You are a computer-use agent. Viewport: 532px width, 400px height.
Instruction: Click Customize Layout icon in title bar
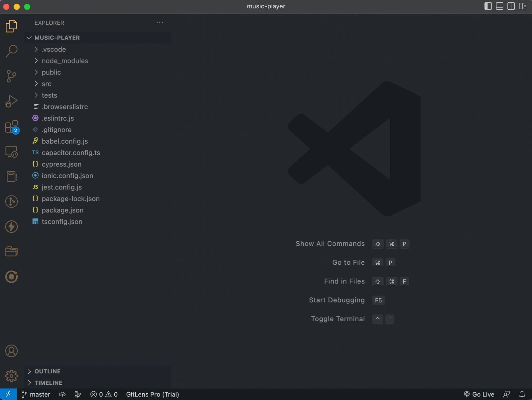523,6
